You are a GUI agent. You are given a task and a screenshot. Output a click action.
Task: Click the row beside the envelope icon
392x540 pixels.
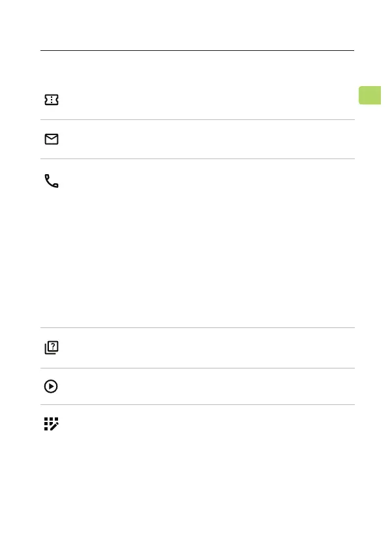[x=202, y=139]
